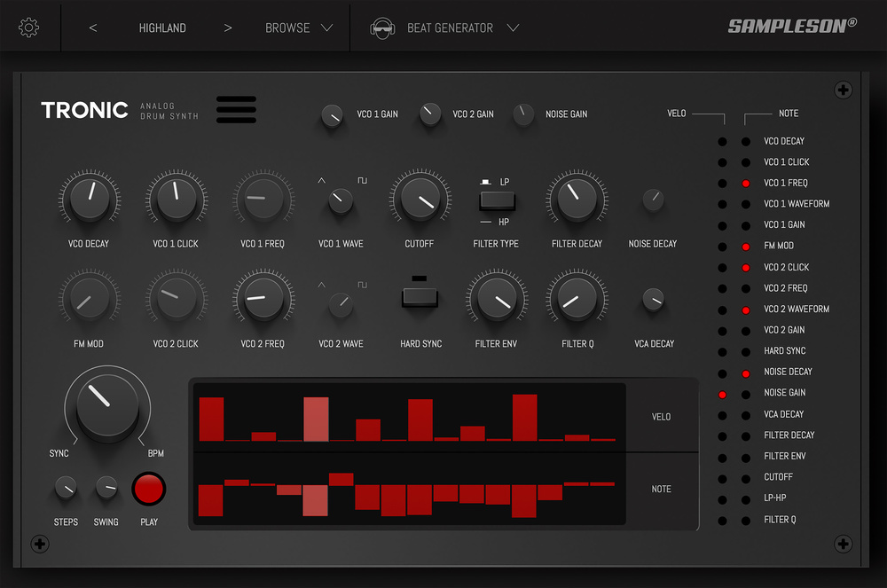Click the Cutoff knob

(420, 198)
